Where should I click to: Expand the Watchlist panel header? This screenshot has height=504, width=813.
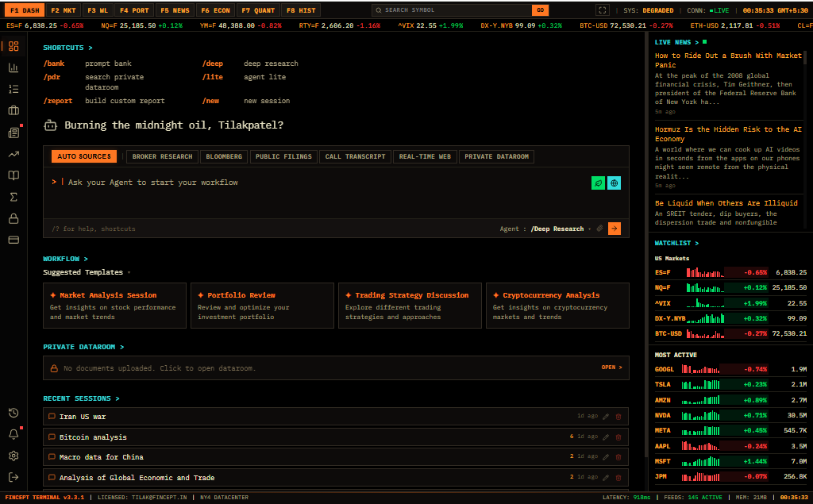tap(676, 243)
